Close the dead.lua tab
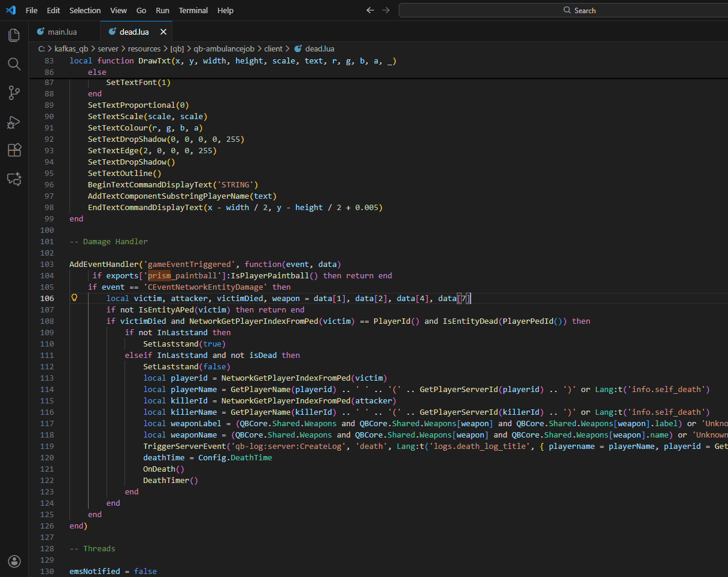Image resolution: width=728 pixels, height=577 pixels. (x=164, y=32)
